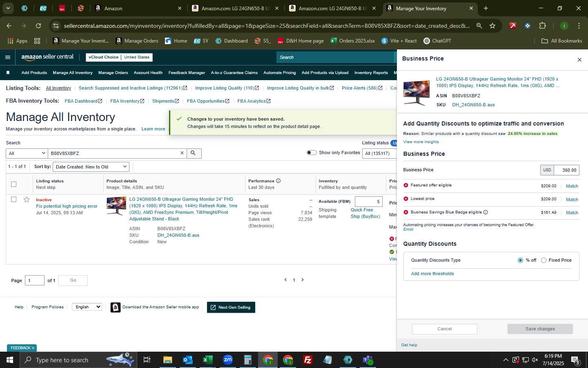588x368 pixels.
Task: Tick the select-all checkbox in table header
Action: click(x=13, y=184)
